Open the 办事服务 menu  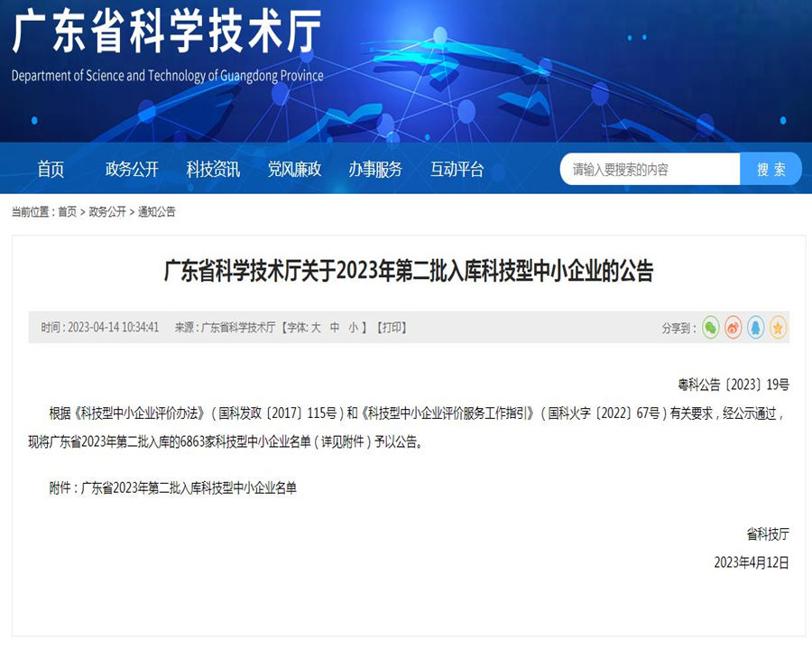(376, 169)
